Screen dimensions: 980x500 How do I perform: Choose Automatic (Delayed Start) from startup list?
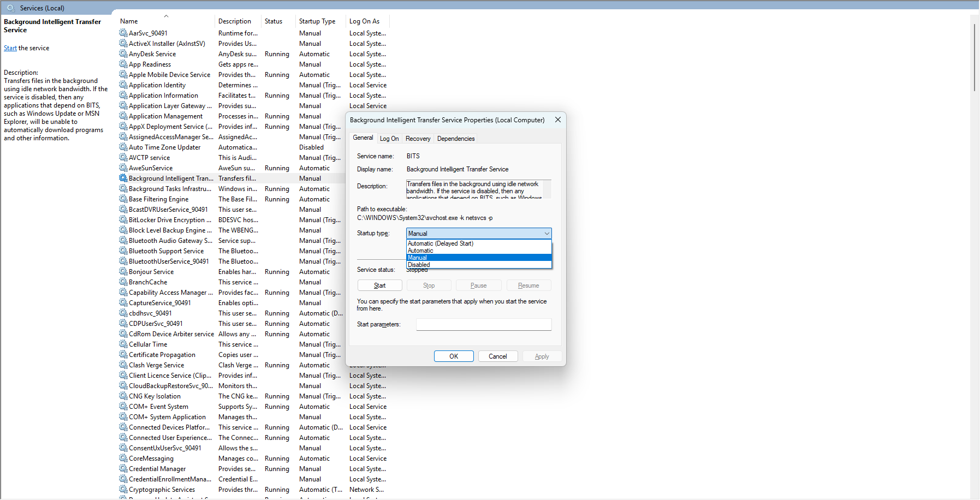[441, 243]
